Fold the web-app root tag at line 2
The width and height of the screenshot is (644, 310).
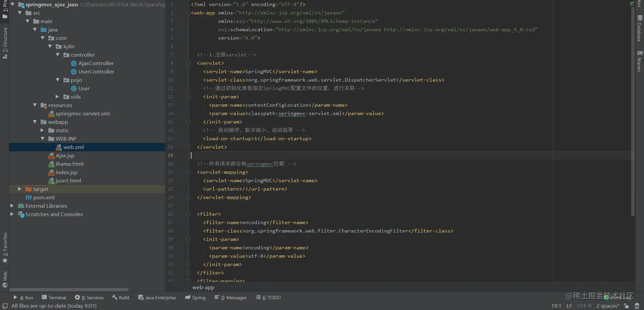click(188, 13)
